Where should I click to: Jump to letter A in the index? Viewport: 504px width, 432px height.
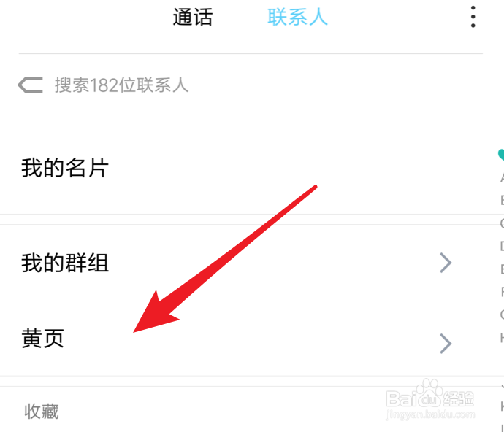coord(502,177)
